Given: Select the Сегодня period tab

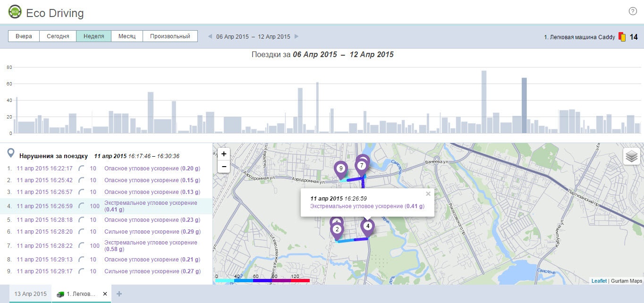Looking at the screenshot, I should pos(58,36).
